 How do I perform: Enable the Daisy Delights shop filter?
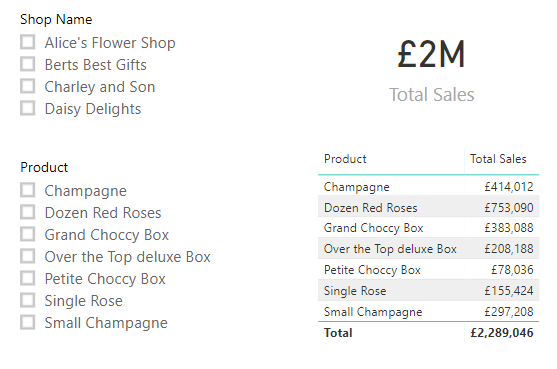[x=27, y=108]
